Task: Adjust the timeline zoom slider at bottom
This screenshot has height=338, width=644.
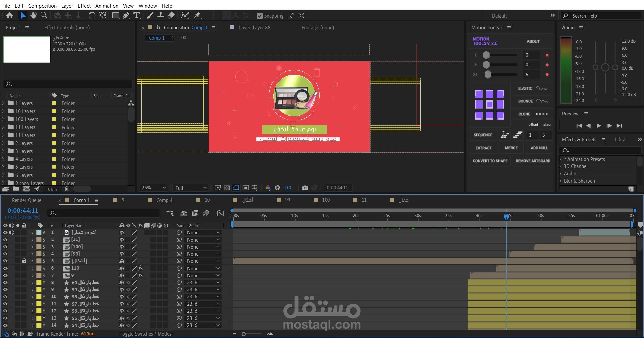Action: pos(244,334)
